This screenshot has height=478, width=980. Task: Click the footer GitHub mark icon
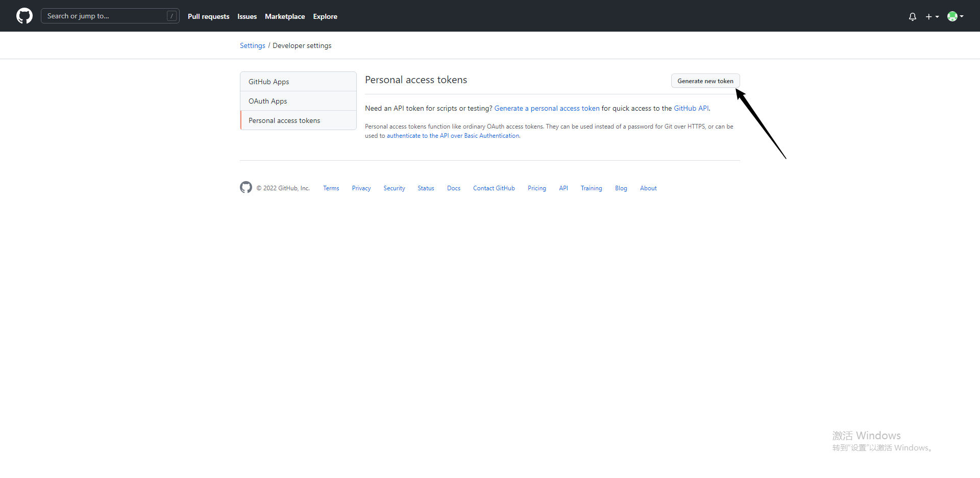click(246, 187)
